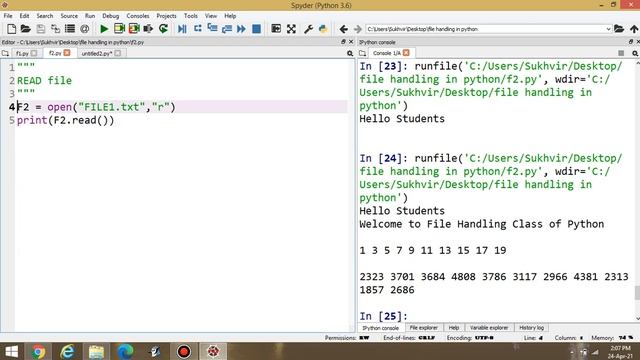Screen dimensions: 640x360
Task: Open the Projects menu
Action: click(x=167, y=16)
